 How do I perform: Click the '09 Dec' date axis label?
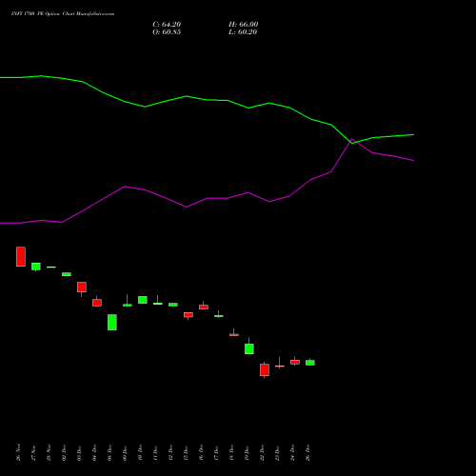tap(125, 452)
